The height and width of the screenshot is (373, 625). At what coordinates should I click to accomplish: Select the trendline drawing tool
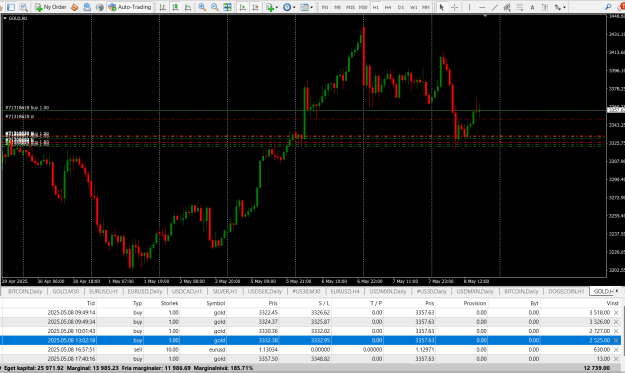pyautogui.click(x=495, y=7)
